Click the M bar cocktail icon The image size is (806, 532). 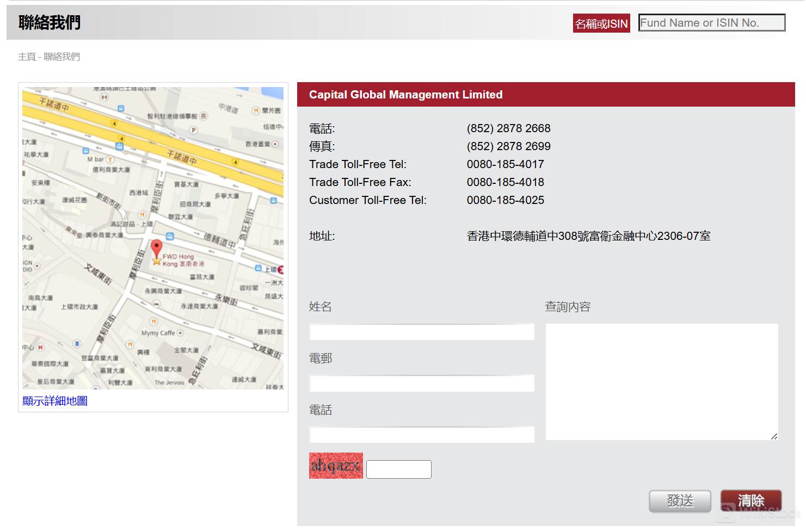[x=110, y=159]
